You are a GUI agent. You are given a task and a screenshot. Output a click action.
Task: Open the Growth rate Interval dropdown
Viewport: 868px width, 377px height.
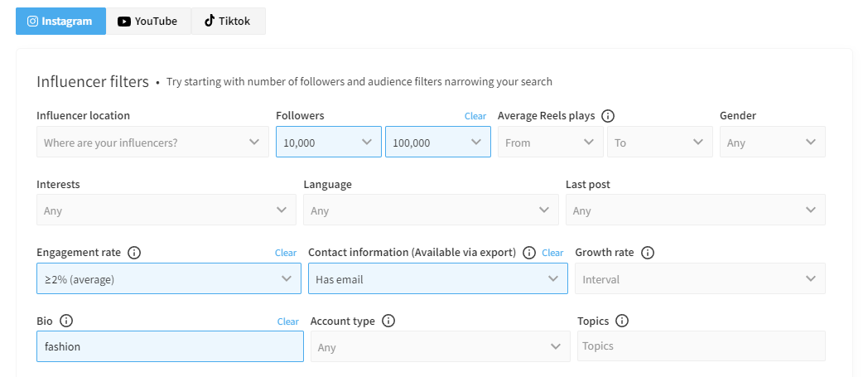pyautogui.click(x=699, y=279)
